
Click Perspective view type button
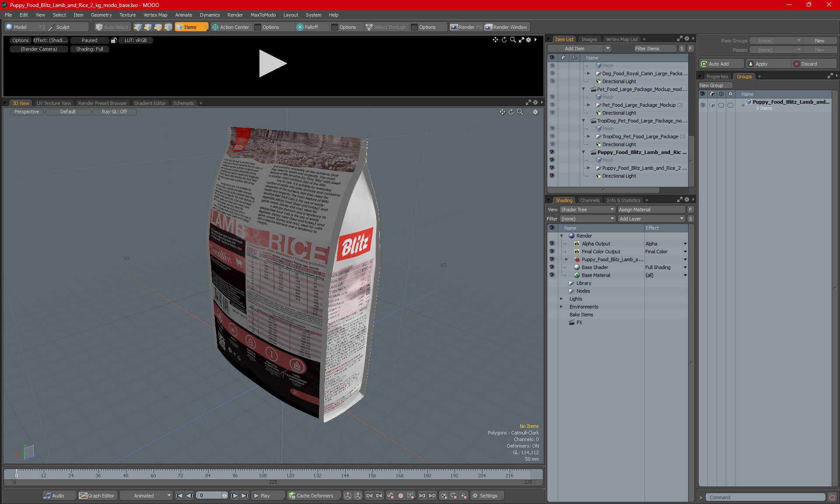(x=27, y=112)
